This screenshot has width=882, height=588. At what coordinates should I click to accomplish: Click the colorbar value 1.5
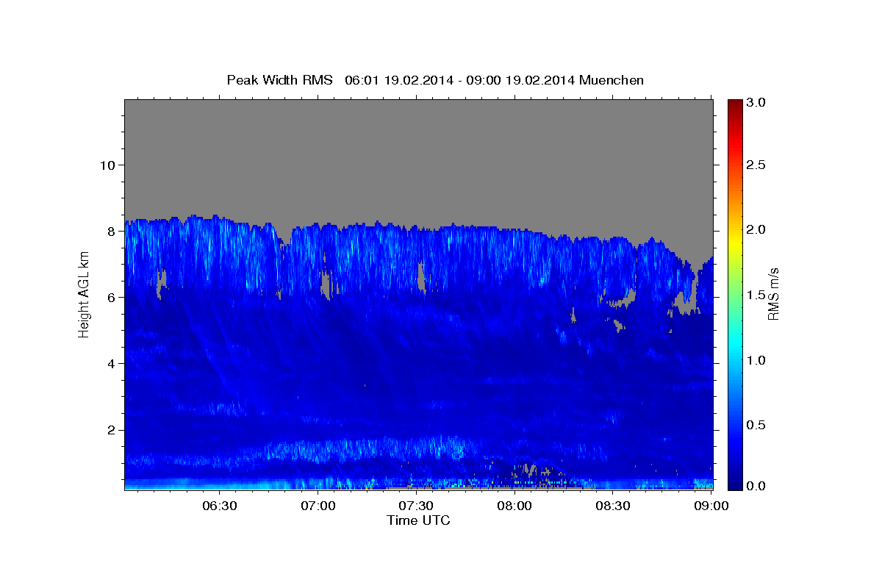(x=756, y=295)
